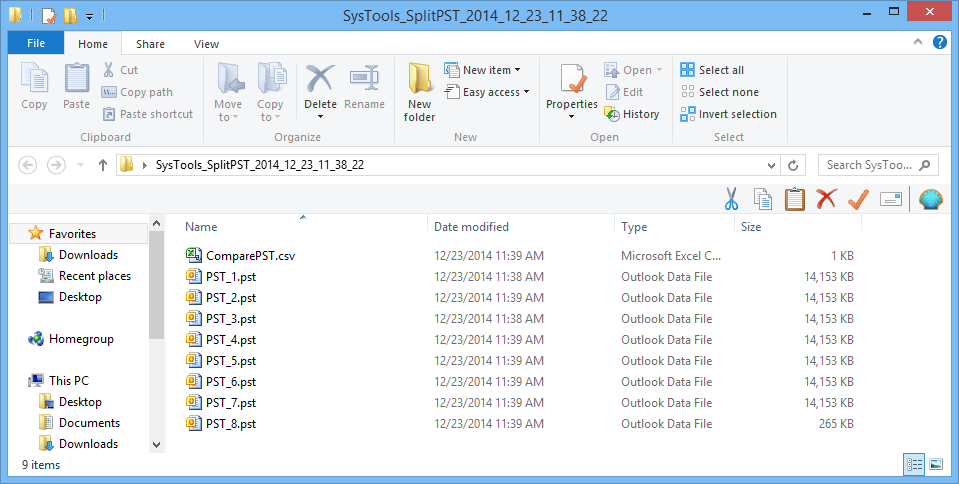Click the scissors icon in lower toolbar
Screen dimensions: 959x484
(731, 199)
